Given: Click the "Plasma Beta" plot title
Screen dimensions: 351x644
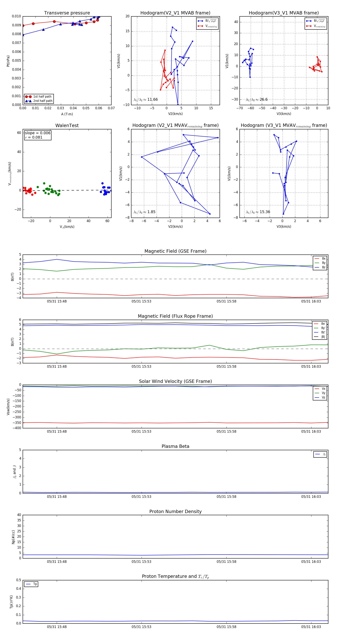Looking at the screenshot, I should point(175,447).
